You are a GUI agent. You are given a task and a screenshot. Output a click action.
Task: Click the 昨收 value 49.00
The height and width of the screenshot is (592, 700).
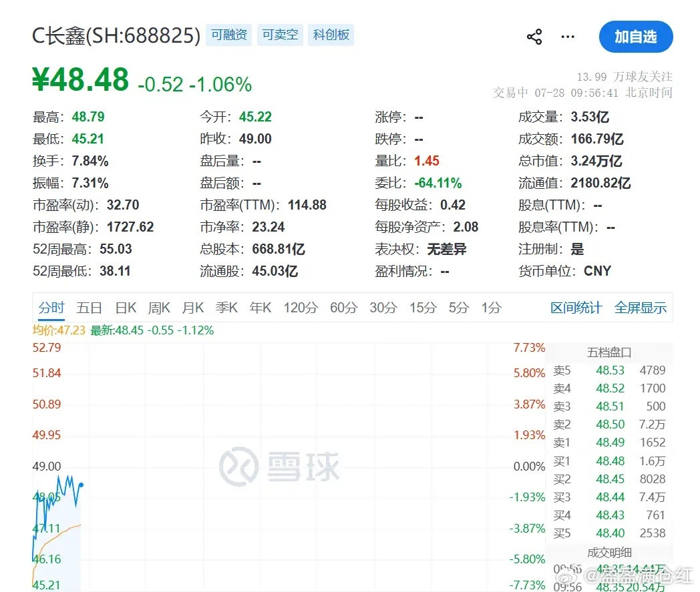[255, 139]
